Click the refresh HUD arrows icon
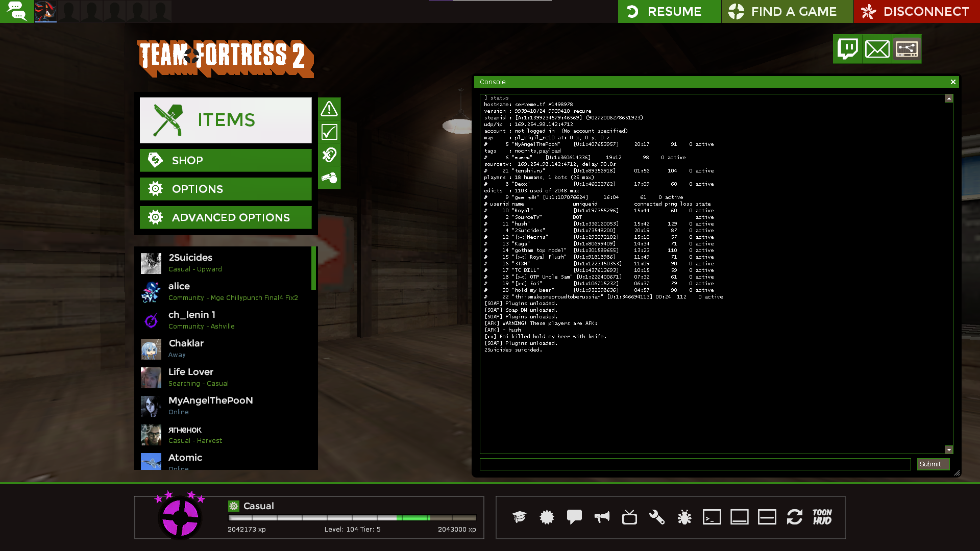Viewport: 980px width, 551px height. 795,517
